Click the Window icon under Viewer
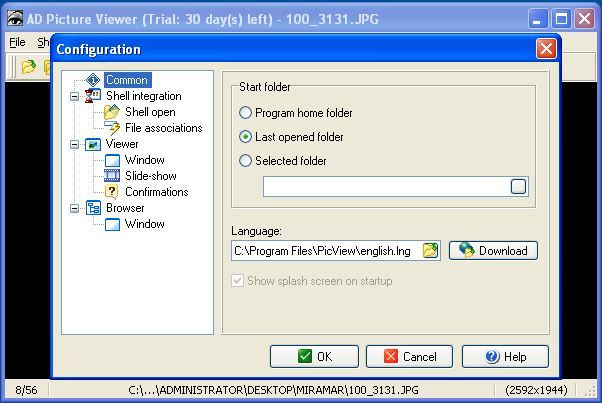This screenshot has height=403, width=602. pos(112,160)
